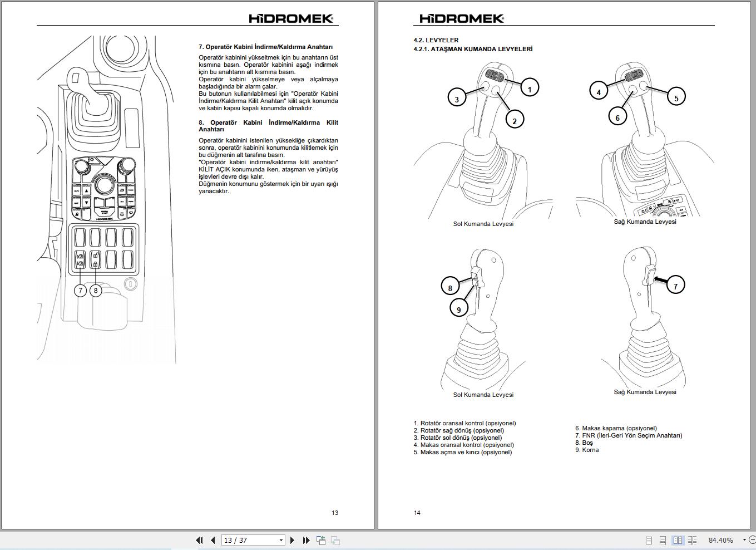Go to the next page
This screenshot has height=550, width=756.
(293, 540)
